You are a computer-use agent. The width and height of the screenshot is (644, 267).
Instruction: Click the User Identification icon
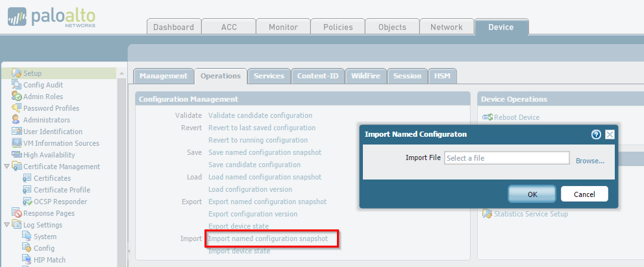[x=17, y=132]
